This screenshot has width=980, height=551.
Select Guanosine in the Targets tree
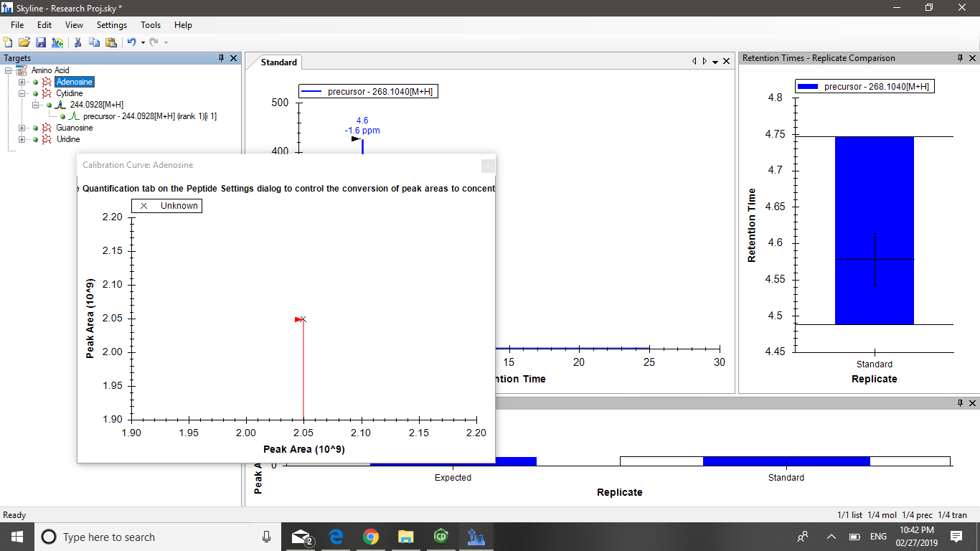(x=74, y=128)
